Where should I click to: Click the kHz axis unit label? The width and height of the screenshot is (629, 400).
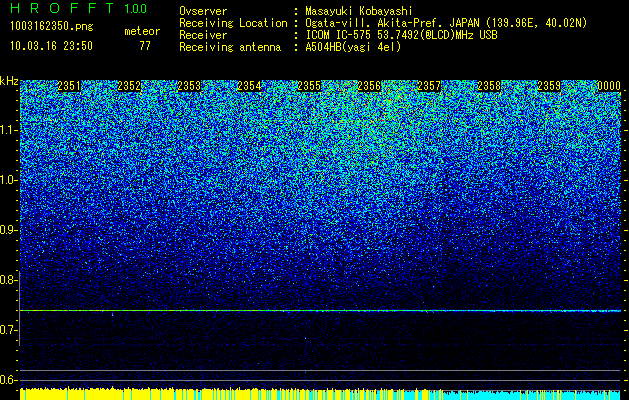[x=9, y=81]
